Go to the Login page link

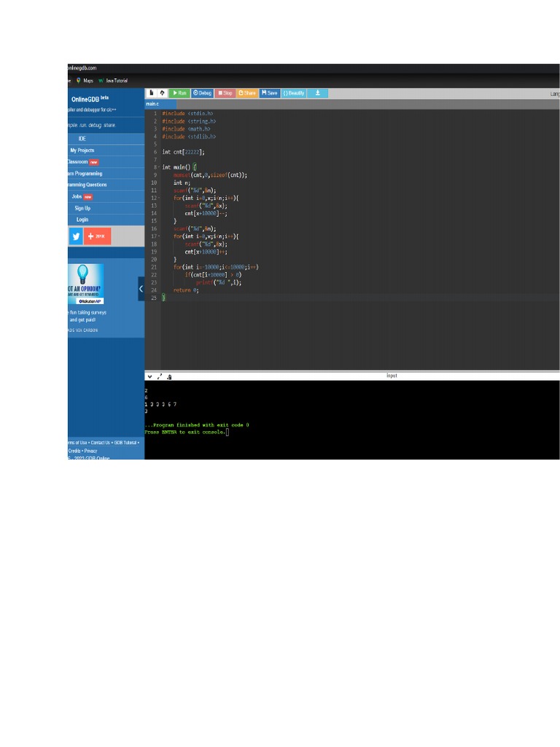82,220
